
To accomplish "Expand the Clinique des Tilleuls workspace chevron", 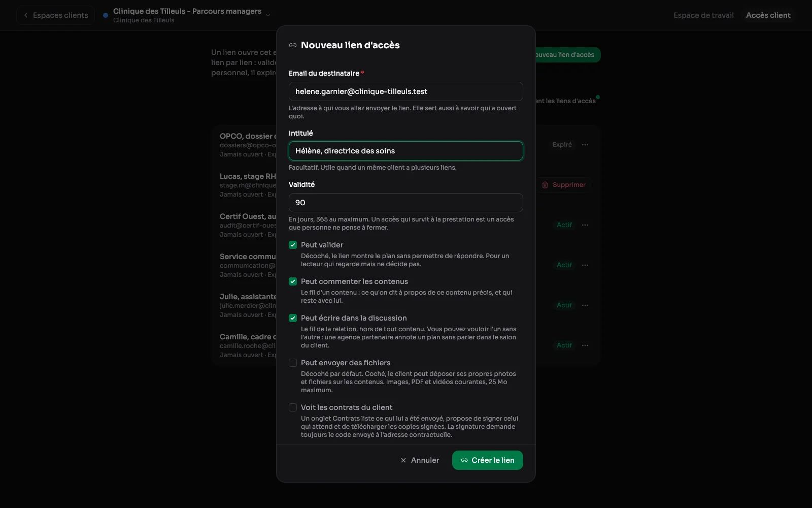I will pos(268,15).
